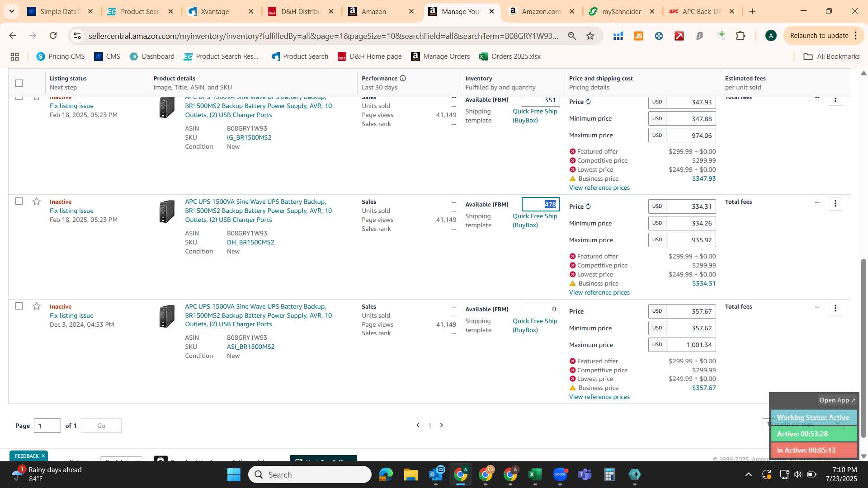Screen dimensions: 868x488
Task: Open Calculator from the taskbar
Action: pyautogui.click(x=609, y=474)
